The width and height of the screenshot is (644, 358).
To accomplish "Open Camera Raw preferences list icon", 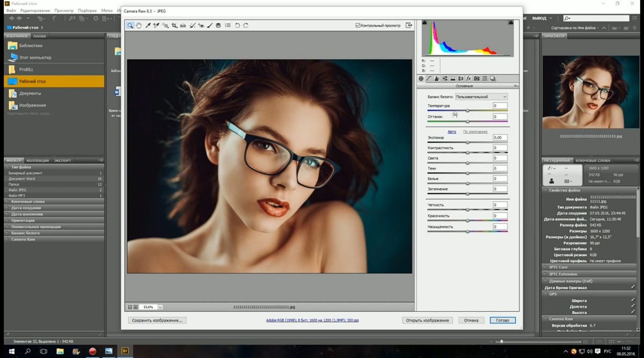I will coord(228,25).
